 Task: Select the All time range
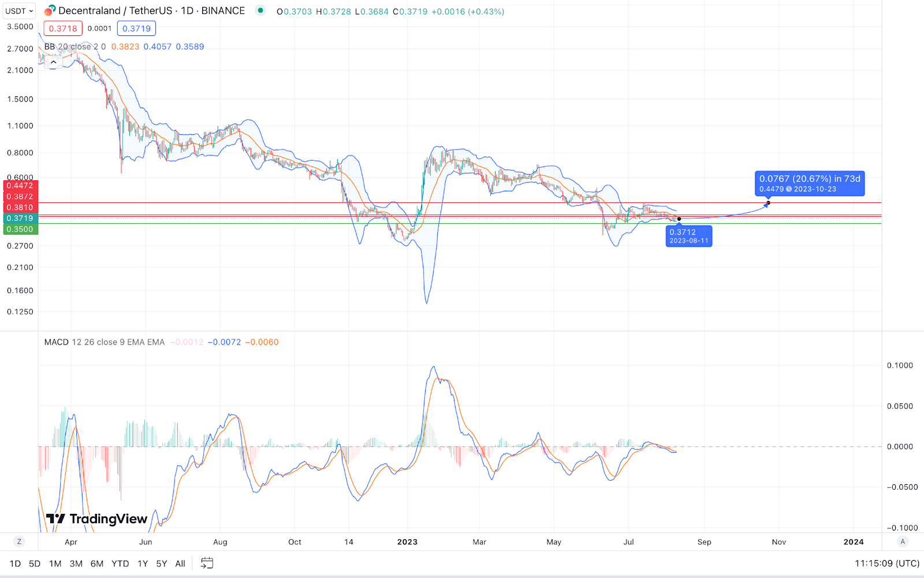(x=180, y=564)
